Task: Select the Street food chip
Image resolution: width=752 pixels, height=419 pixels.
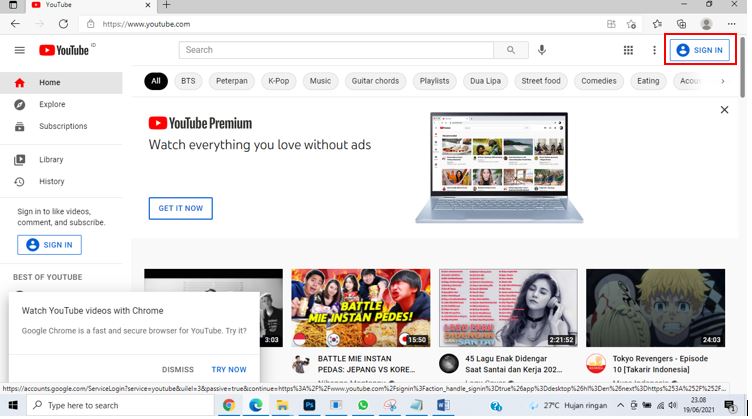Action: (541, 81)
